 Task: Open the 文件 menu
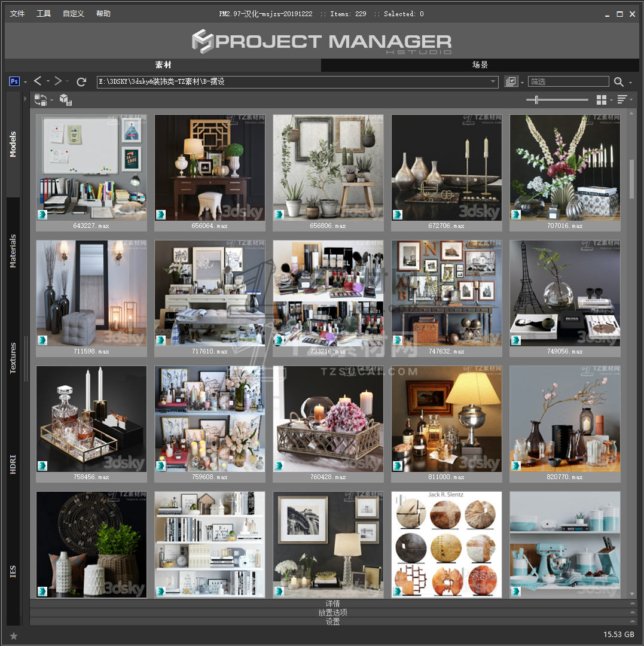tap(17, 14)
